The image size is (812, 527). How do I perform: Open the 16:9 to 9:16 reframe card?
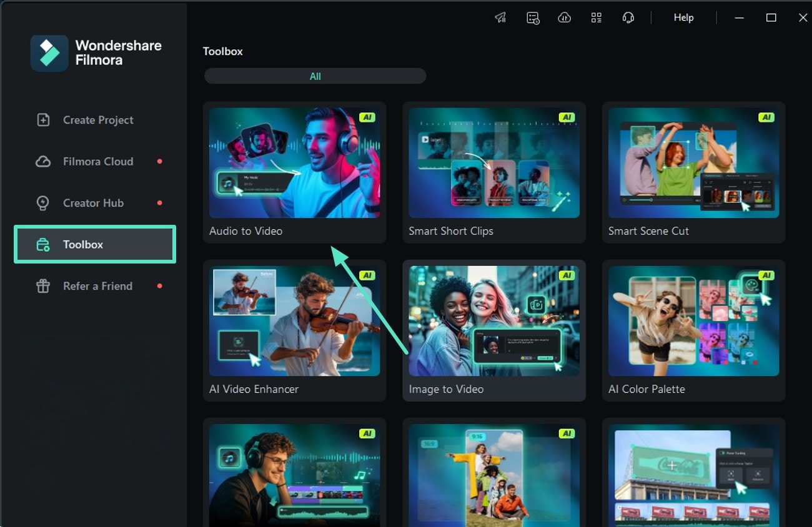pyautogui.click(x=494, y=473)
